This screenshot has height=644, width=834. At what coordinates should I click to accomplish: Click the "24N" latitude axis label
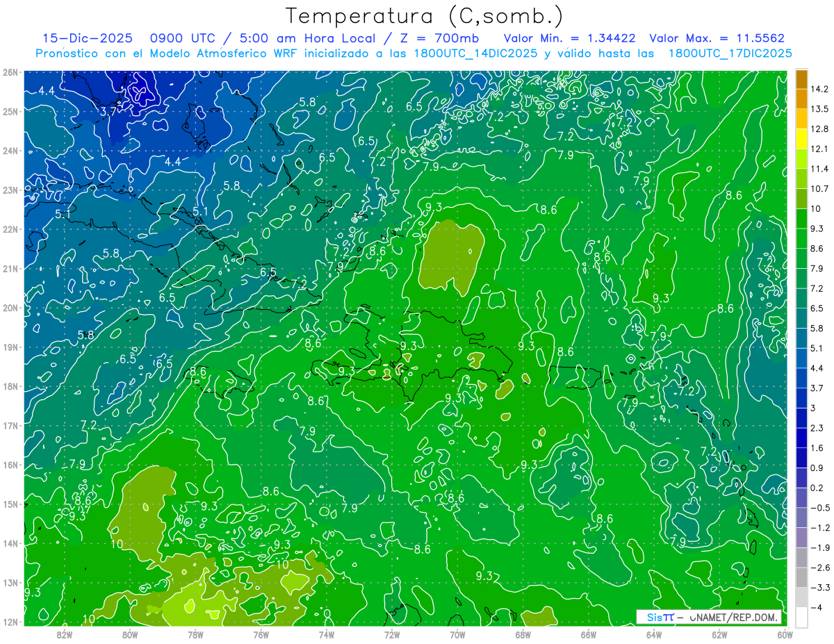10,151
